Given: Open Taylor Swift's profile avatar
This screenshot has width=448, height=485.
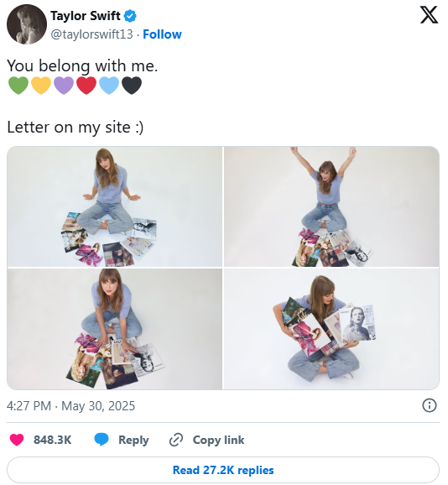Looking at the screenshot, I should tap(27, 24).
